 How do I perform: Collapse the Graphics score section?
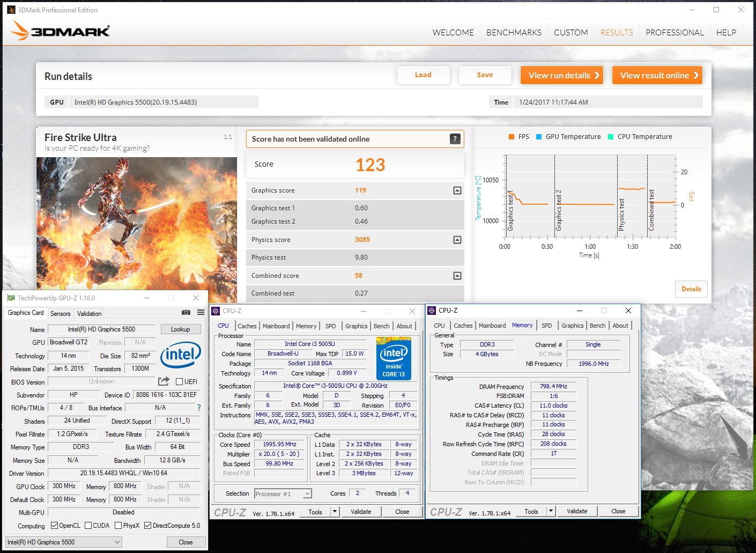click(457, 190)
